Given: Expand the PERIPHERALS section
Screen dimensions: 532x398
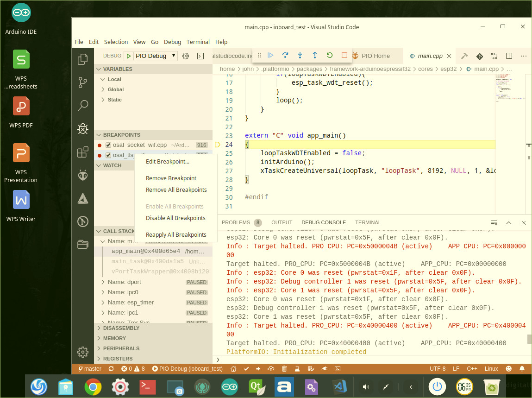Looking at the screenshot, I should pyautogui.click(x=153, y=348).
